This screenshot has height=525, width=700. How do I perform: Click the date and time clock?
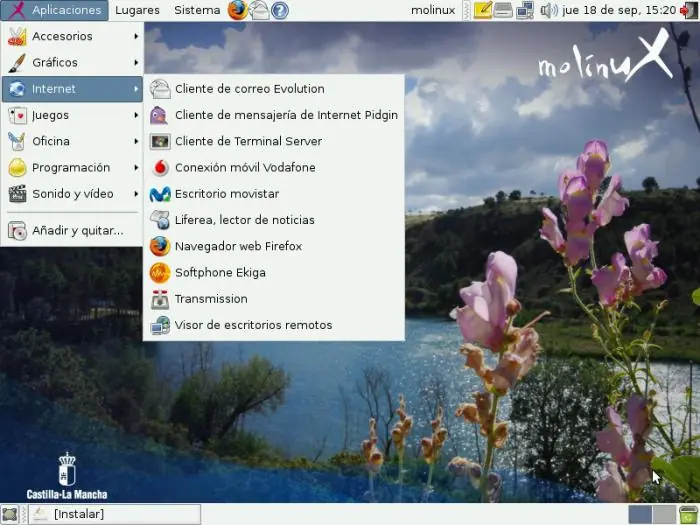tap(619, 10)
